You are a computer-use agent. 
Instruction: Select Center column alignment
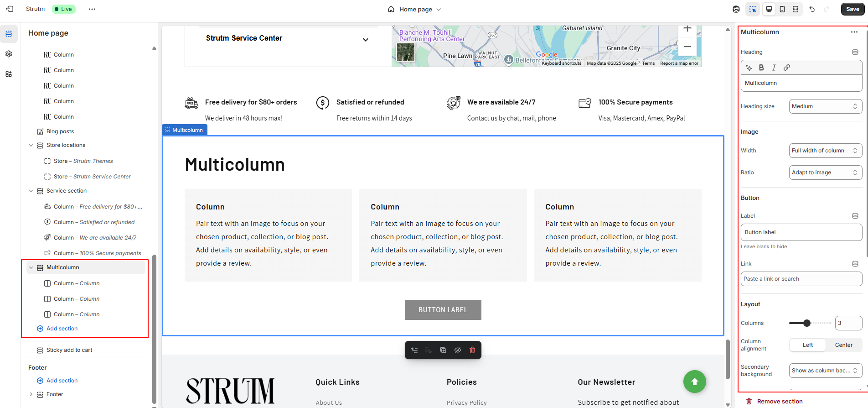(843, 345)
